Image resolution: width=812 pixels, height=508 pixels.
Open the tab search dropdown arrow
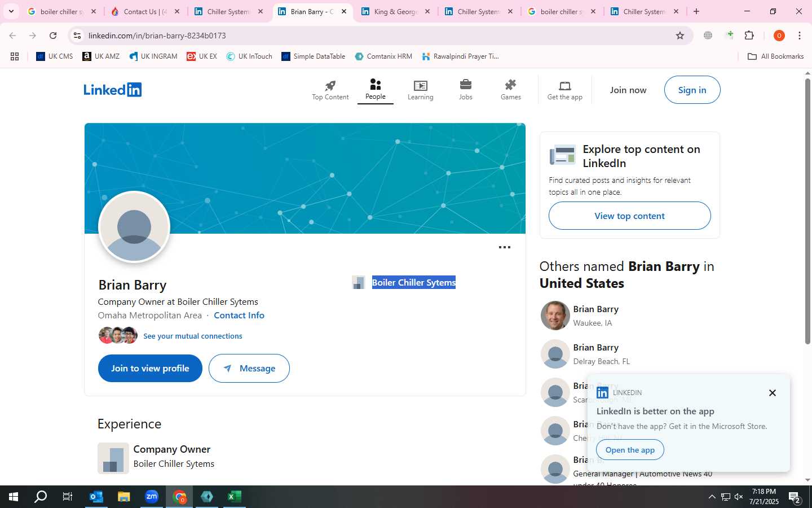coord(11,11)
